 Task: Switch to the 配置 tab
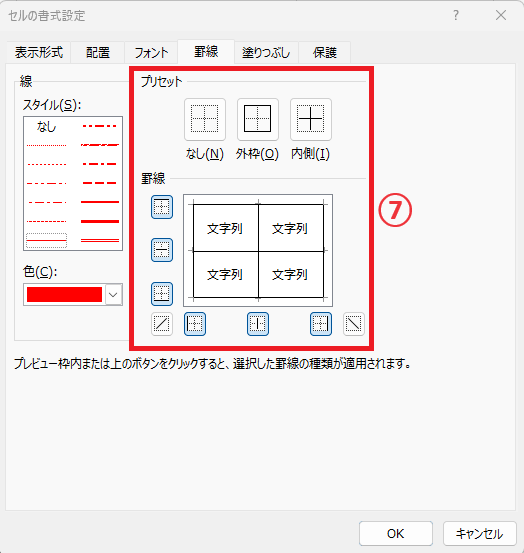click(x=98, y=53)
